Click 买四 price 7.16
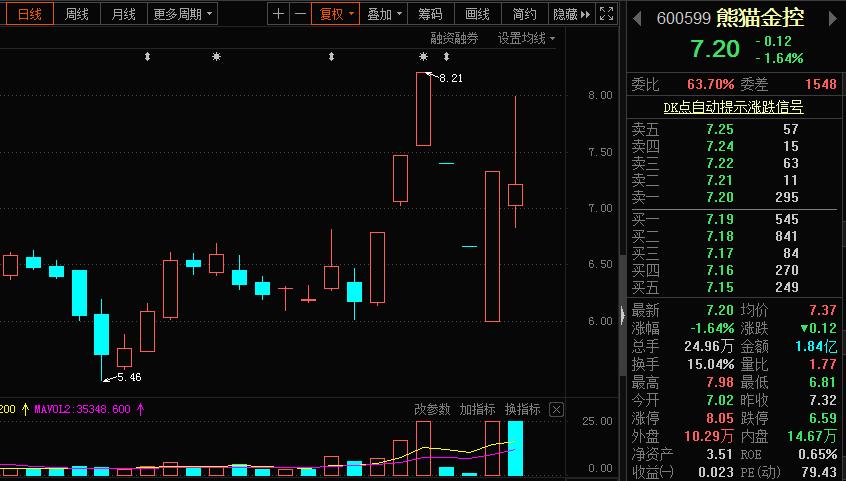This screenshot has width=846, height=481. coord(720,270)
